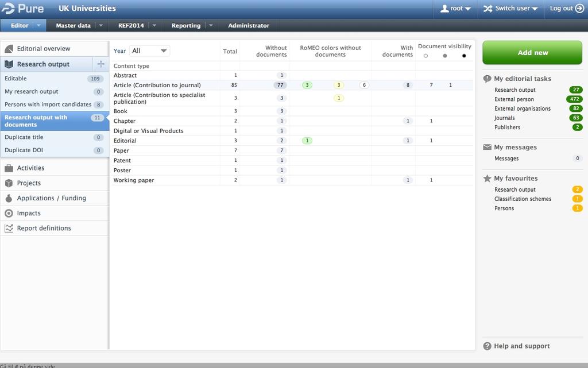Screen dimensions: 588x368
Task: Select the open circle document visibility icon
Action: click(425, 56)
